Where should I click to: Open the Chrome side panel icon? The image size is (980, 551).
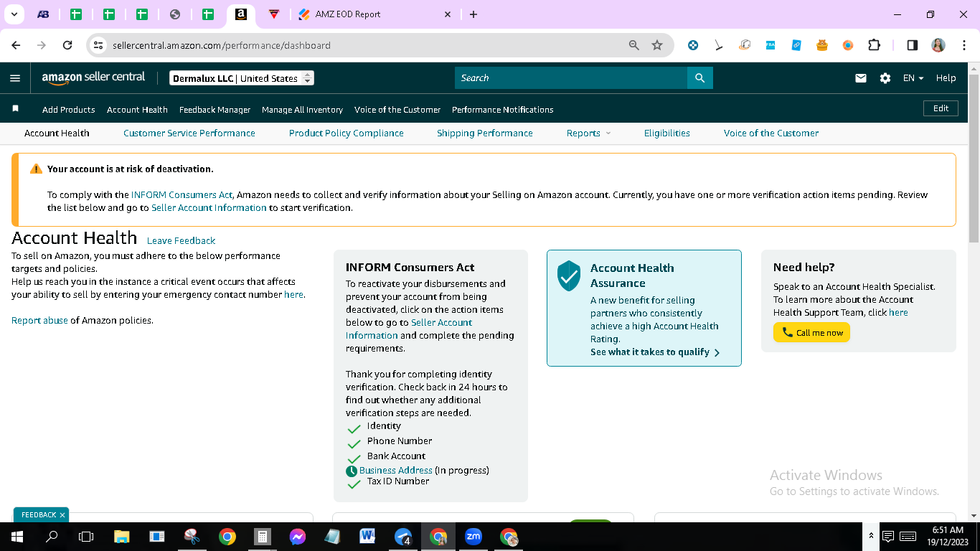(913, 45)
